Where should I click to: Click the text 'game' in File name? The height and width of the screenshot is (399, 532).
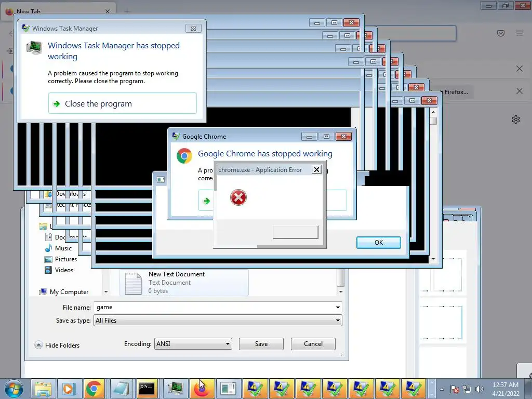(104, 307)
